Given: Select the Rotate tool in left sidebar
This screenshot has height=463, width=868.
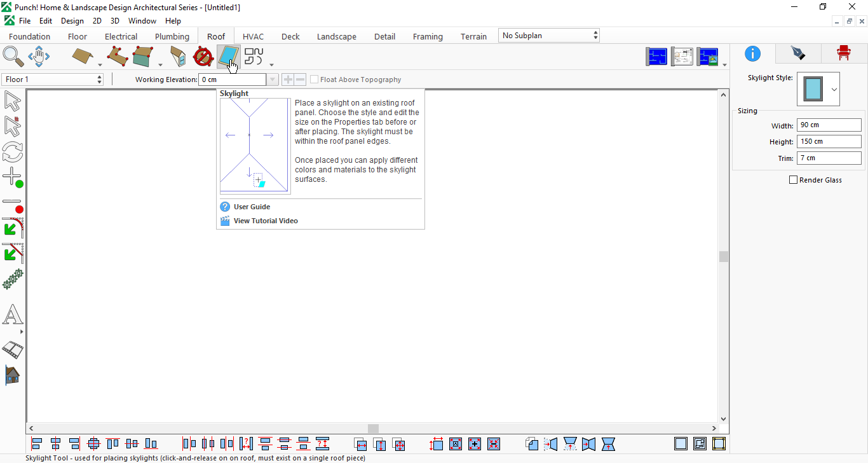Looking at the screenshot, I should point(13,152).
